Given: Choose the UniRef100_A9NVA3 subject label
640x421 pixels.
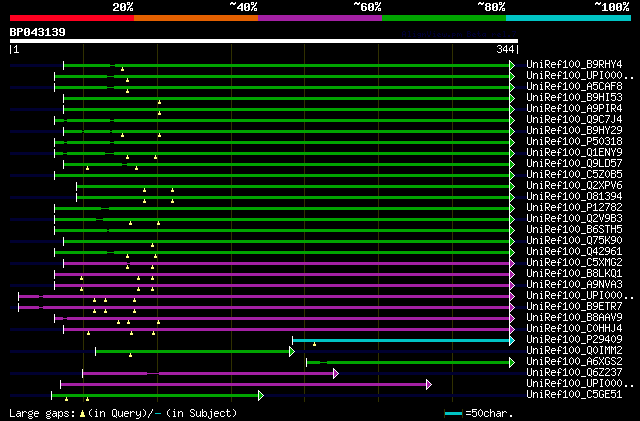Looking at the screenshot, I should pos(574,285).
